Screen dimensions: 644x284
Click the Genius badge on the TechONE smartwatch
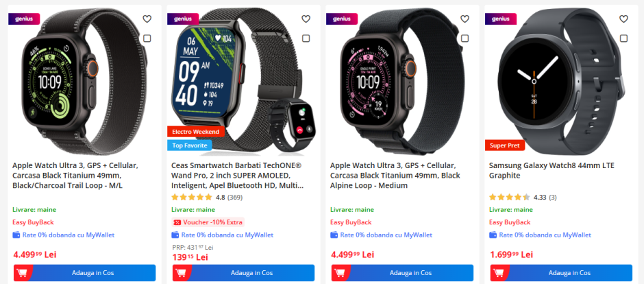pos(183,19)
